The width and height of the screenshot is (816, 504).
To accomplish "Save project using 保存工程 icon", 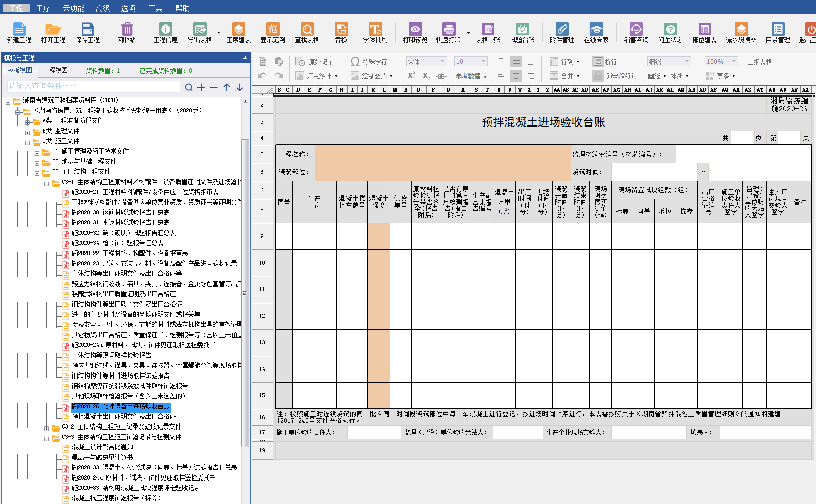I will tap(87, 33).
